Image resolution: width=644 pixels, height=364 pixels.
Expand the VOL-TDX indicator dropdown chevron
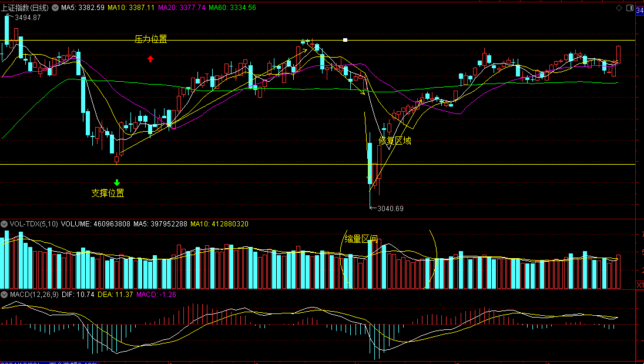pos(4,224)
